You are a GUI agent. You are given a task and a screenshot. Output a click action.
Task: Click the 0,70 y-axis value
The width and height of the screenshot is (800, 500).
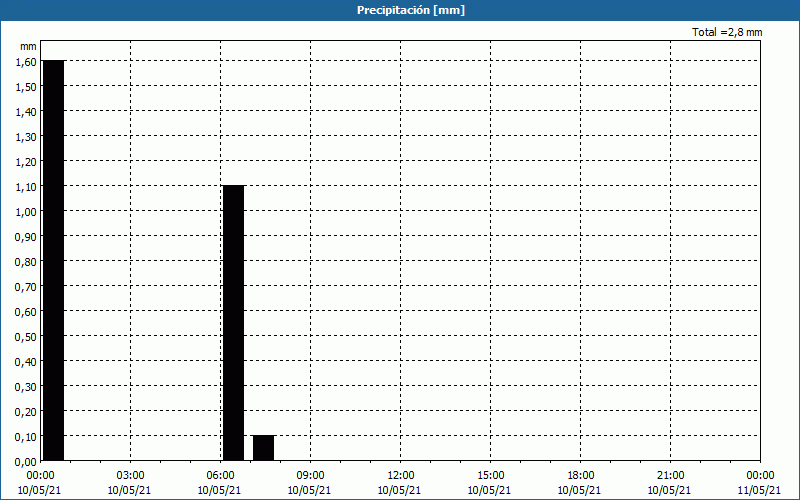tap(26, 287)
